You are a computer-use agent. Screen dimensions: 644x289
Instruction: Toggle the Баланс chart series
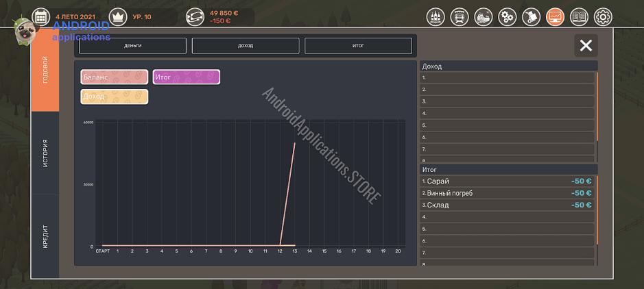[x=114, y=77]
